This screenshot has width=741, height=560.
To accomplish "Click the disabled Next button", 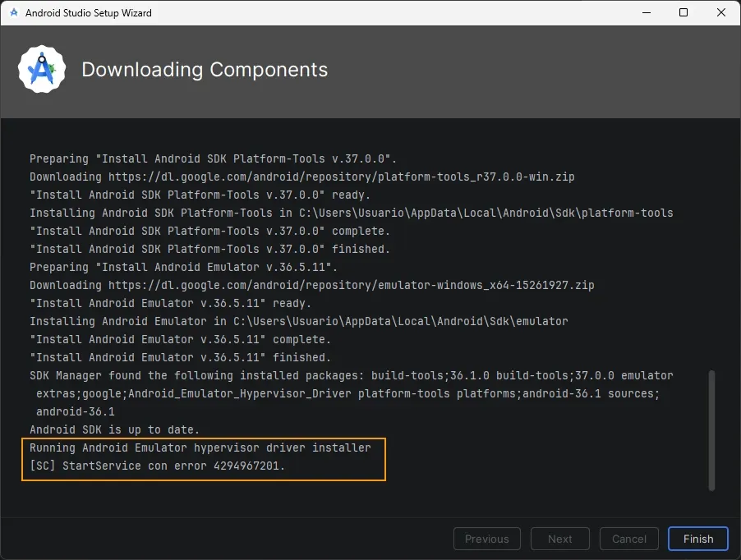I will pyautogui.click(x=560, y=539).
